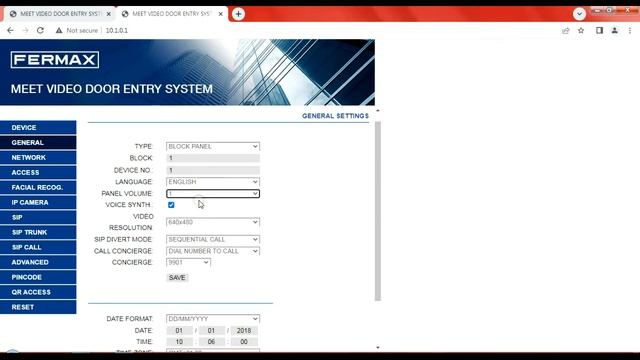
Task: Expand the DATE FORMAT dropdown
Action: 213,319
